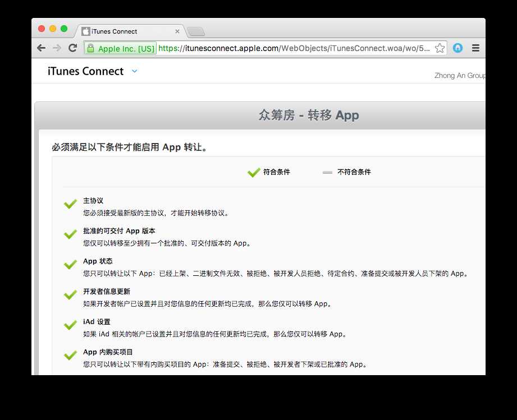Bookmark page with the star icon

[x=440, y=48]
